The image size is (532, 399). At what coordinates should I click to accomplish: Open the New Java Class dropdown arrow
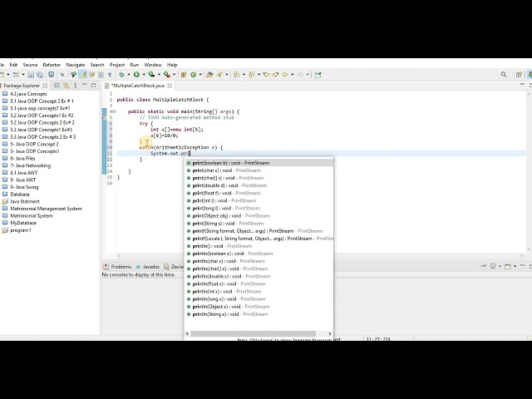tap(200, 75)
